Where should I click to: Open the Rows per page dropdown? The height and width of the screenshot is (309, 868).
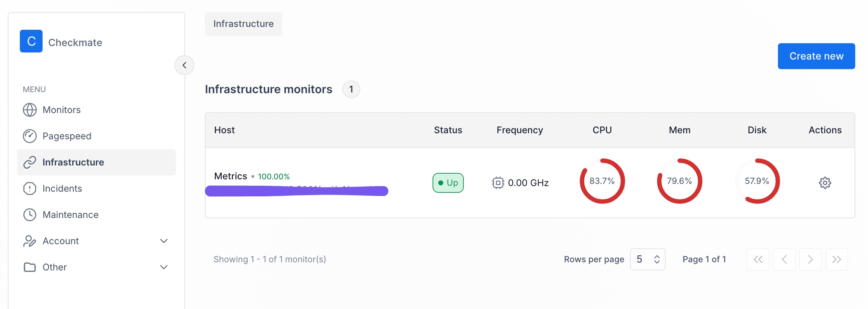coord(647,259)
